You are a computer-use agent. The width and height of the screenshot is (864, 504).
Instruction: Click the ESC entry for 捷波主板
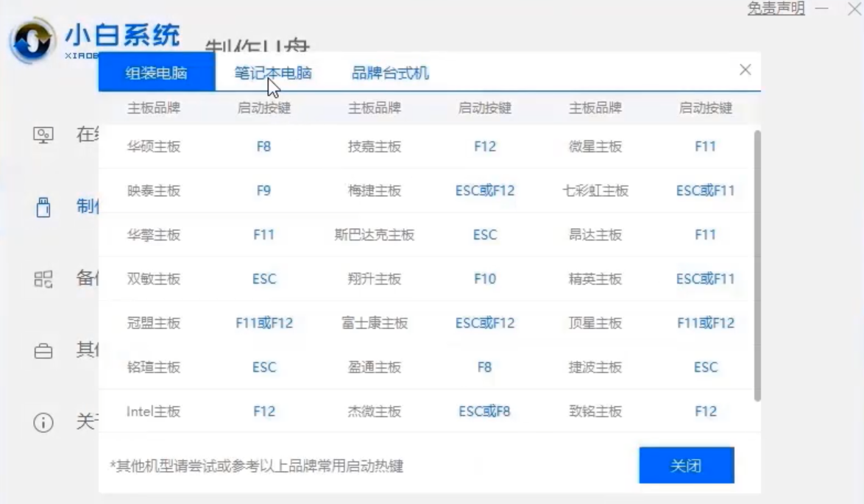[704, 367]
